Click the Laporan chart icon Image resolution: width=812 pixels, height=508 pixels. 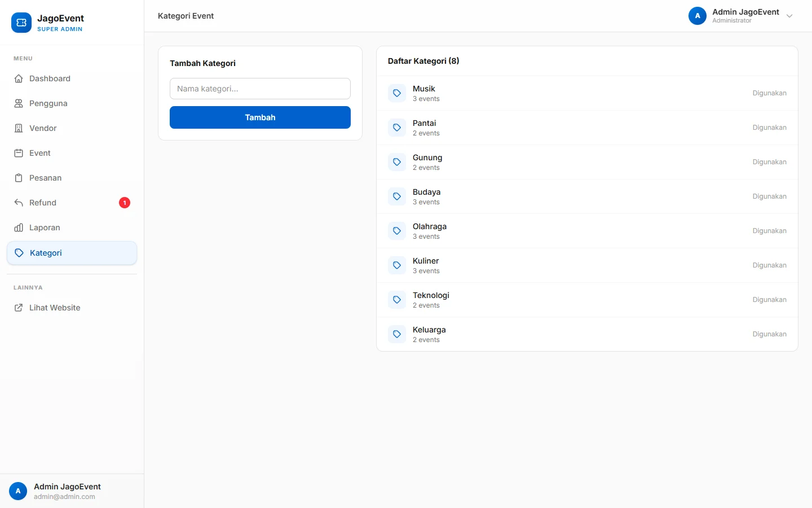coord(19,227)
